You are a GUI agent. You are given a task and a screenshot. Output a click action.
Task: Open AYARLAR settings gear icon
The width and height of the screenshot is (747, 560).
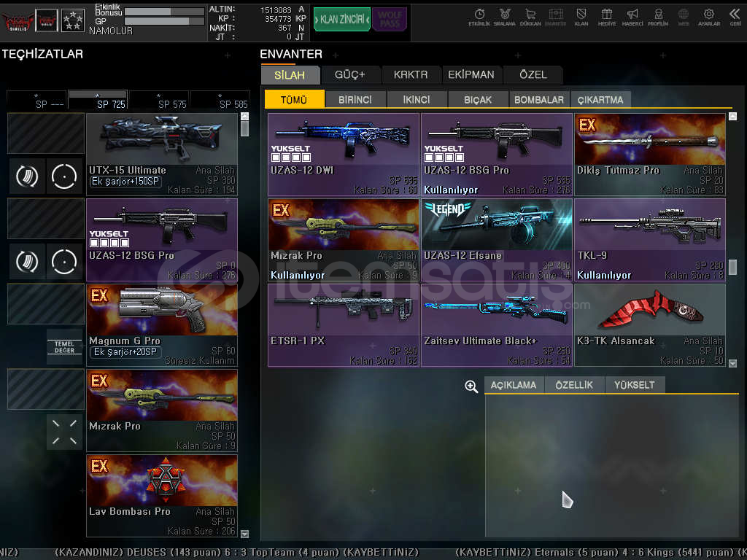coord(709,17)
